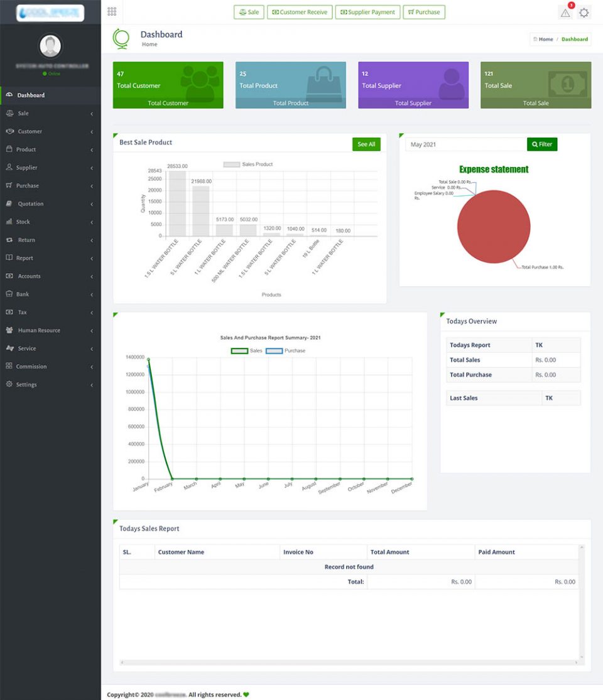Select the Quotation sidebar menu item

(x=31, y=204)
